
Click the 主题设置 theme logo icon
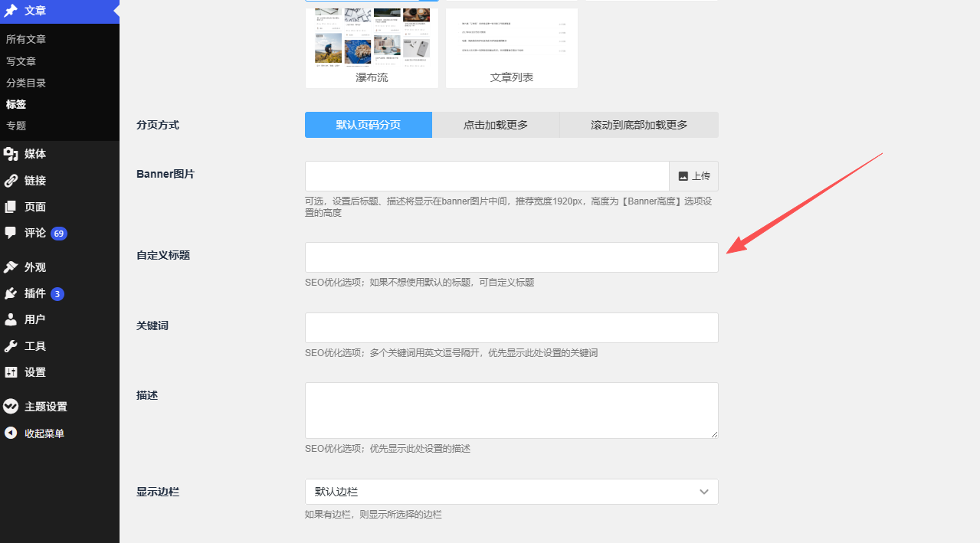pos(11,407)
